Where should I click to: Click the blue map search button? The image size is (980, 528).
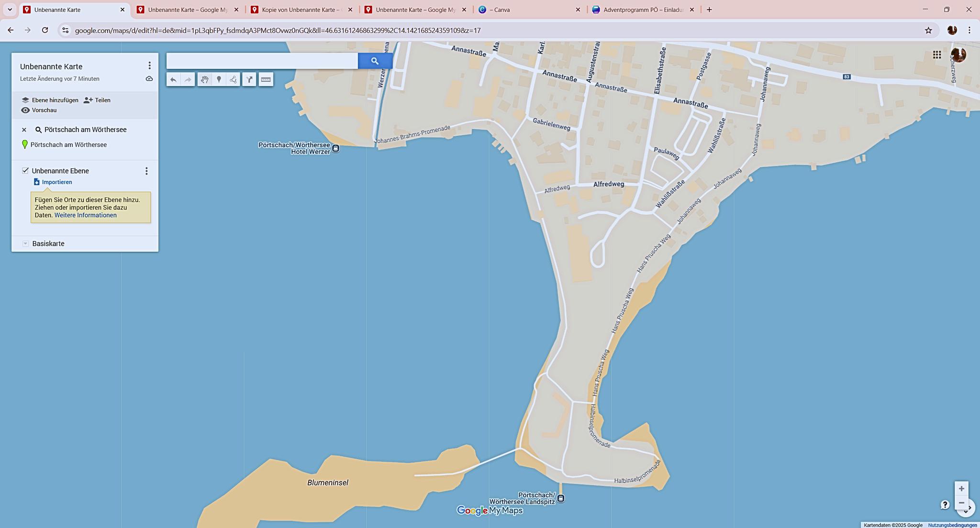375,61
